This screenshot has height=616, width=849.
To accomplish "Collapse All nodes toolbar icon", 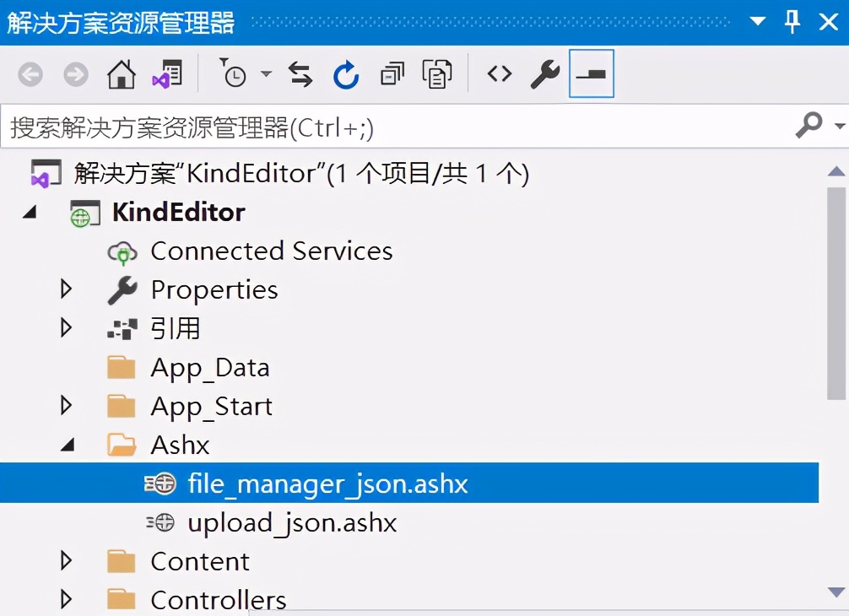I will (392, 74).
